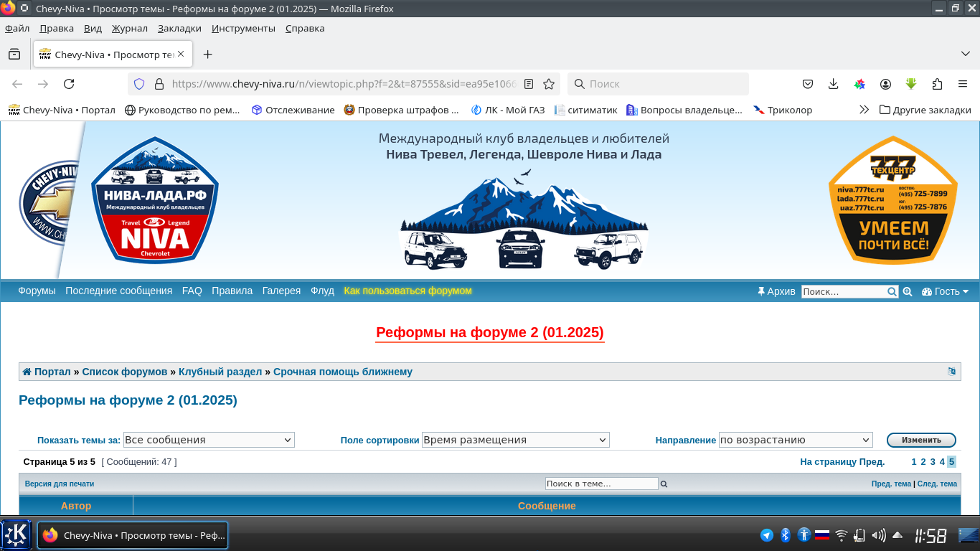Screen dimensions: 980x551
Task: Click the Изменить button
Action: (x=921, y=440)
